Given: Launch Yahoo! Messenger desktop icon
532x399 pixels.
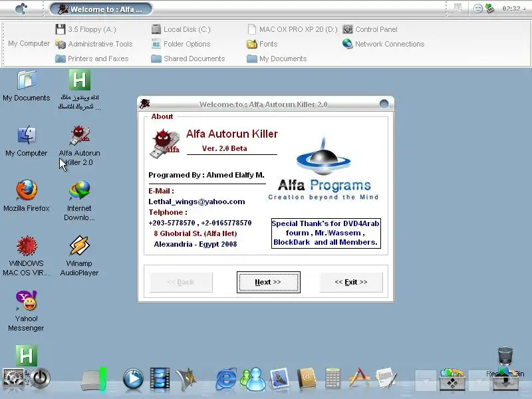Looking at the screenshot, I should coord(26,311).
